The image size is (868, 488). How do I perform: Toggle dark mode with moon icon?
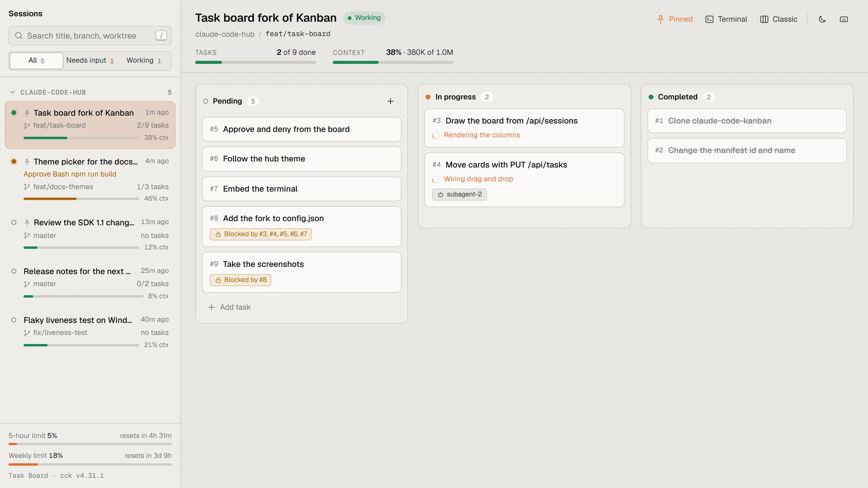point(822,19)
